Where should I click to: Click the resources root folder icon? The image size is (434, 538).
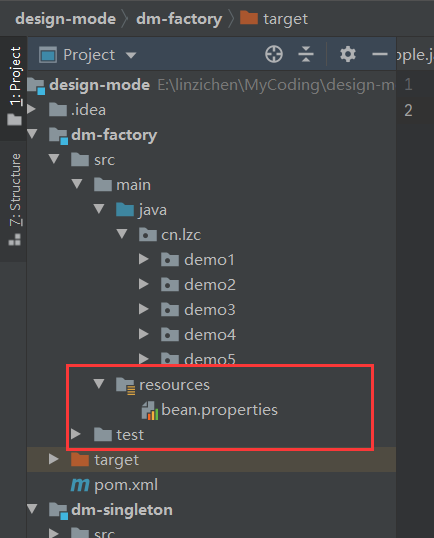126,386
